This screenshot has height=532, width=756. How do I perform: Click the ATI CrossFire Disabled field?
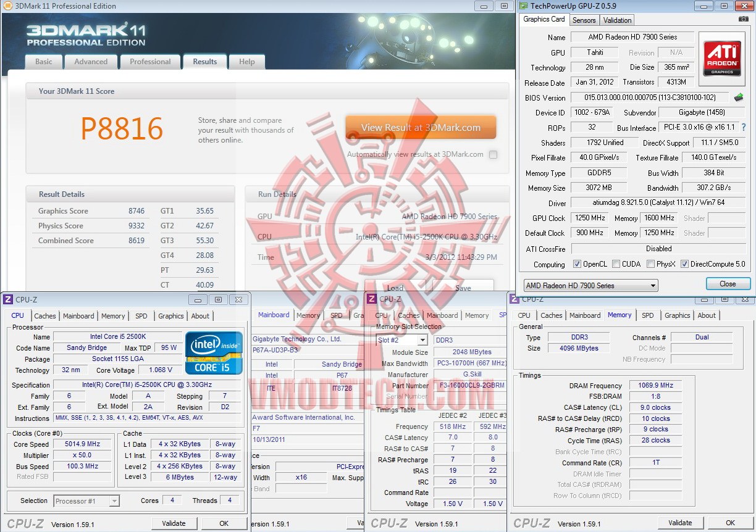[658, 249]
